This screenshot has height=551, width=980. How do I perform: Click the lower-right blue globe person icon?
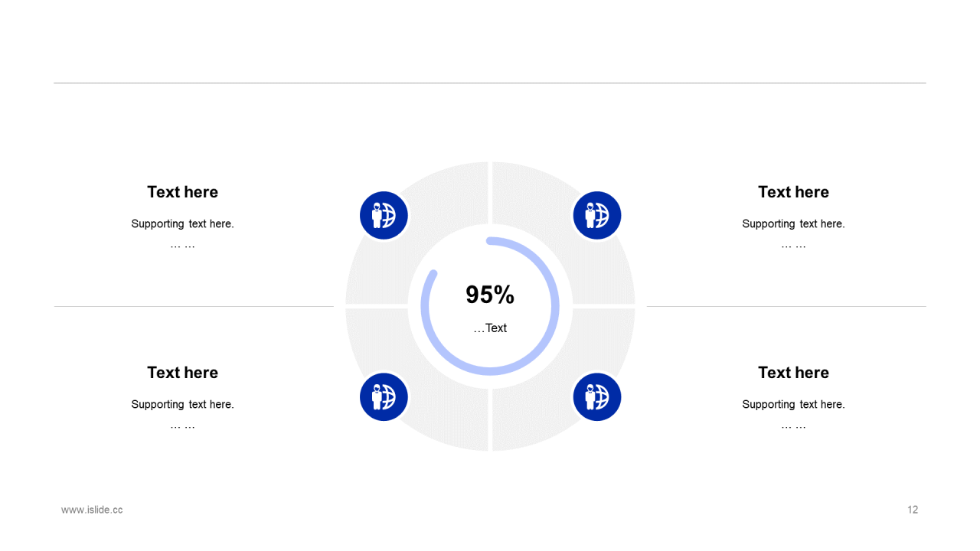596,396
